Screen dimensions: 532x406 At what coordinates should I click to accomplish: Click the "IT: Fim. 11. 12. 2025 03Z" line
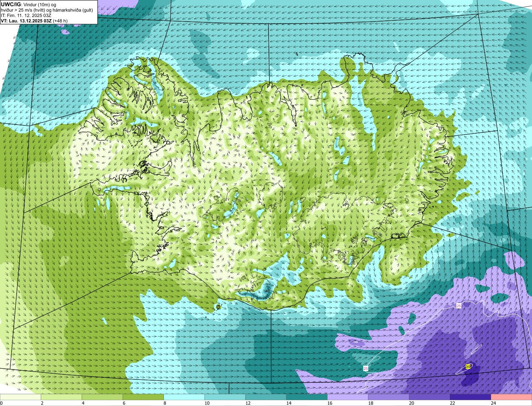click(26, 15)
